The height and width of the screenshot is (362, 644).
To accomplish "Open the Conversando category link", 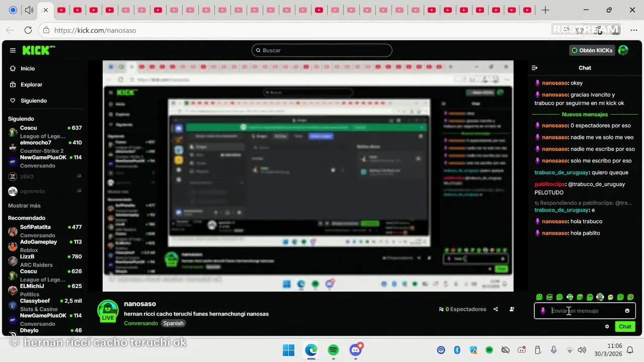I will click(x=141, y=323).
